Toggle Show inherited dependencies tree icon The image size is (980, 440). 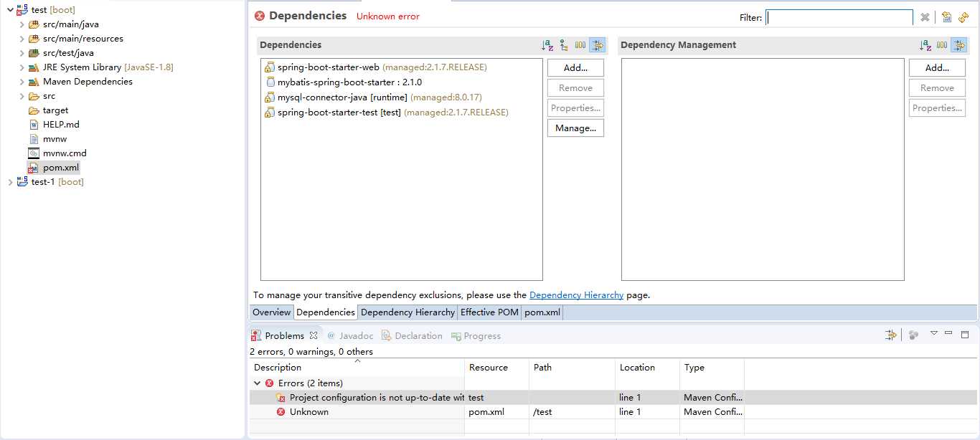click(x=564, y=45)
